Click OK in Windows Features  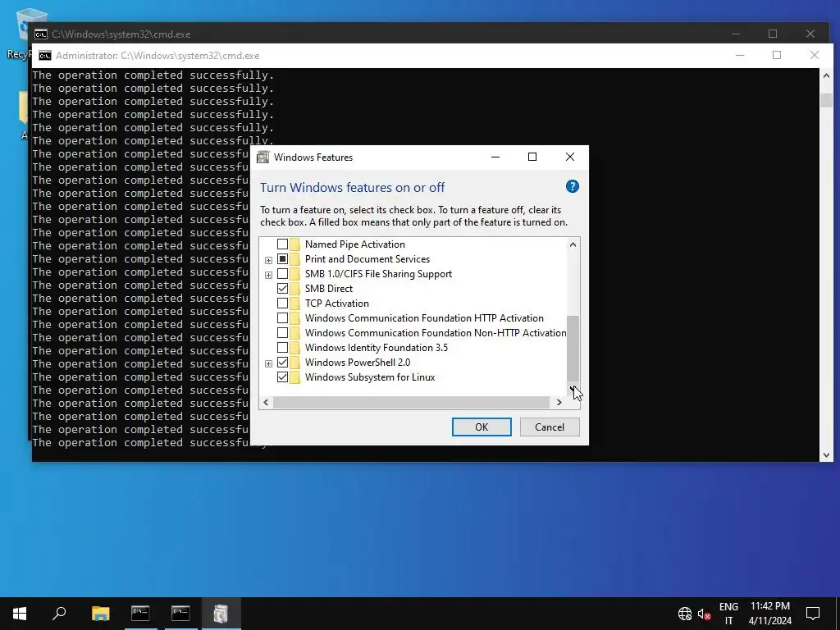[482, 427]
